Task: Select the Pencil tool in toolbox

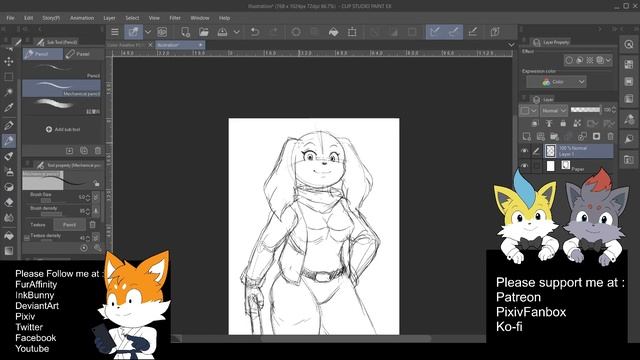Action: (9, 141)
